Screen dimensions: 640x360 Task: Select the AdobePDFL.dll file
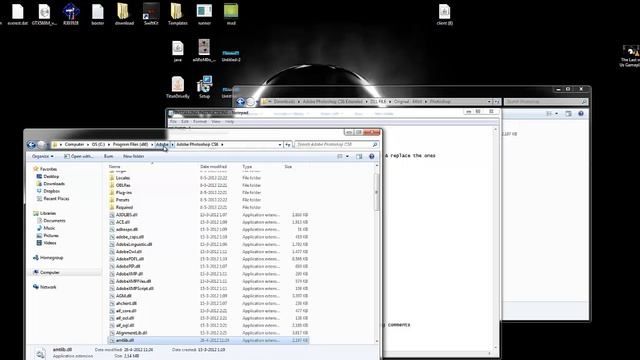point(130,259)
